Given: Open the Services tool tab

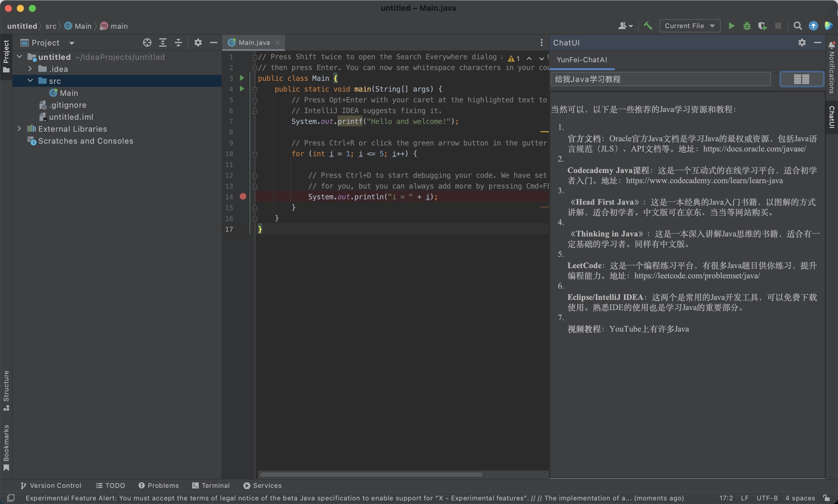Looking at the screenshot, I should (x=262, y=485).
